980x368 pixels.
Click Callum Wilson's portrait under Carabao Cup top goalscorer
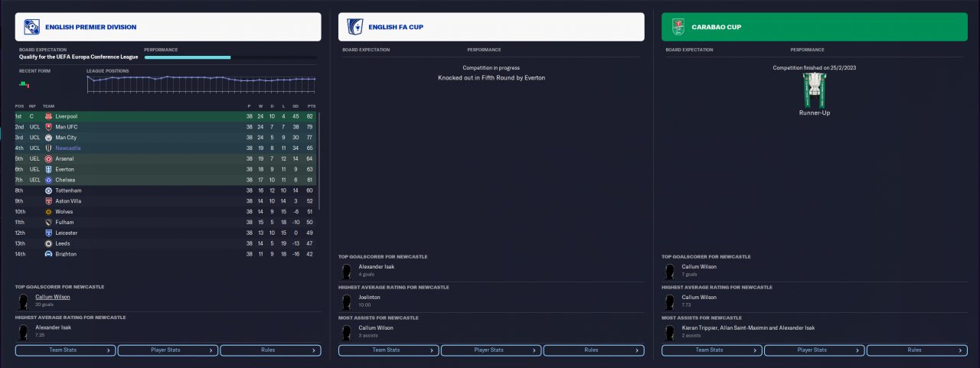(x=670, y=270)
